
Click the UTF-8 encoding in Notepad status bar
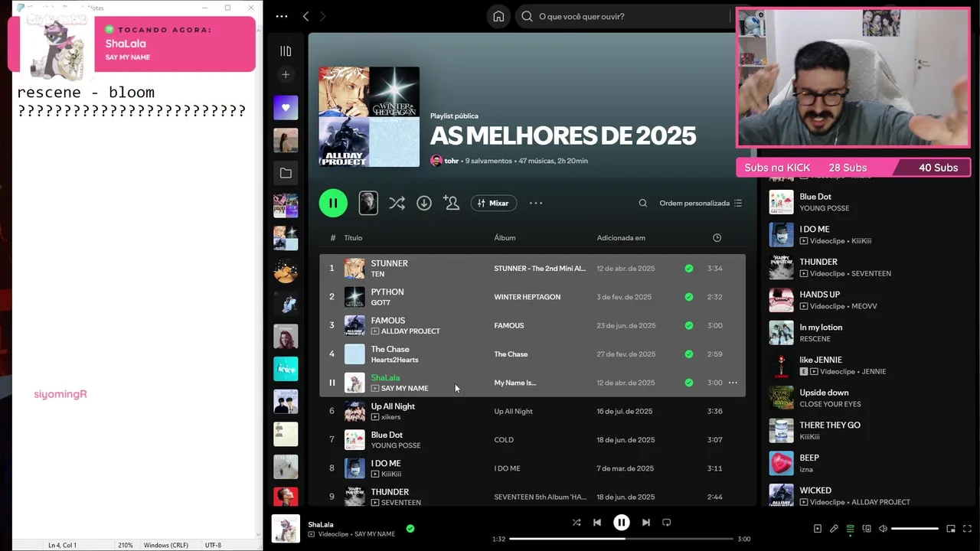pos(213,545)
